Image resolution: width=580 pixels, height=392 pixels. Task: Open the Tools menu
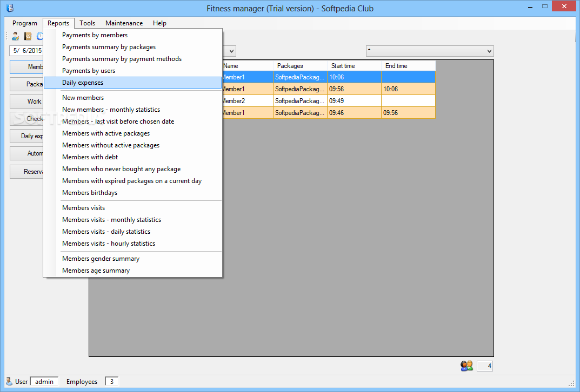(87, 23)
